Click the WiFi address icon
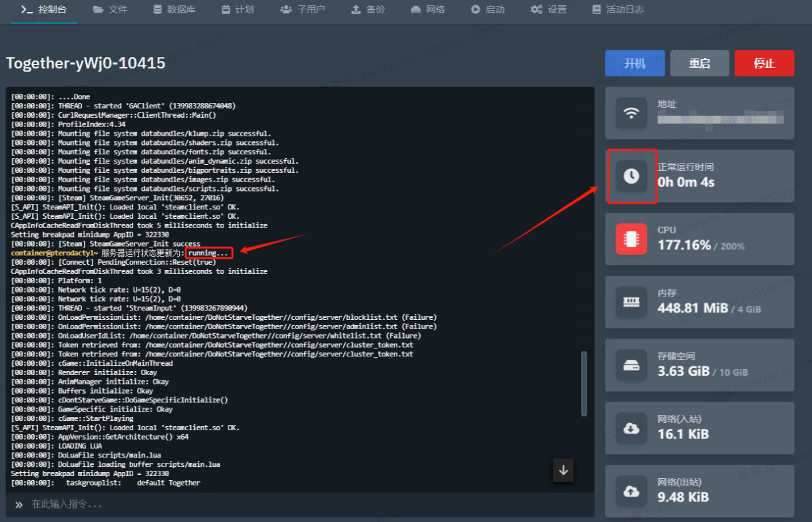 (x=631, y=113)
